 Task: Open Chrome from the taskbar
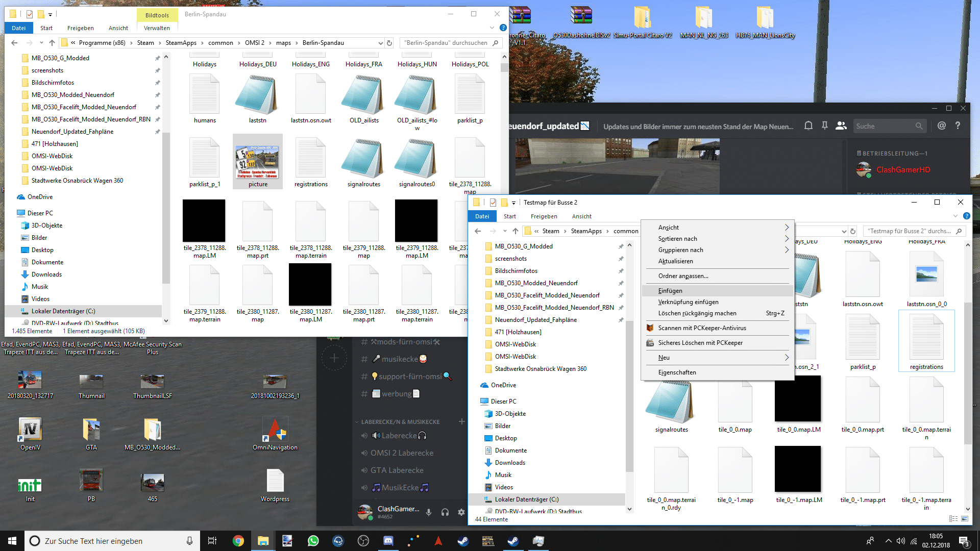(238, 541)
